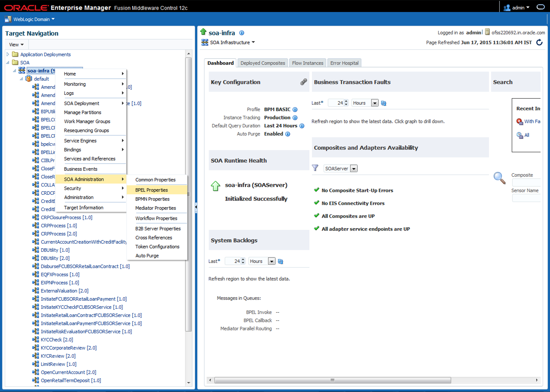The image size is (550, 392).
Task: Click composite icon beside KYCCheck [2.0]
Action: [36, 340]
